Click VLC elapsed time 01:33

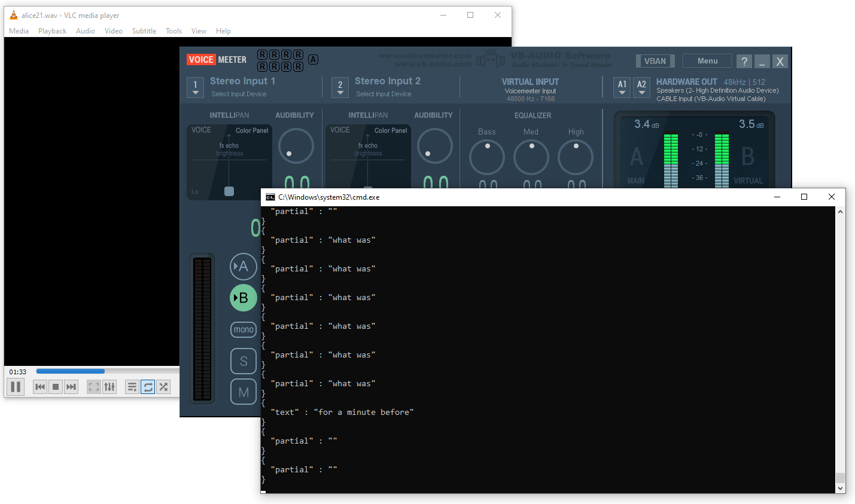(18, 372)
